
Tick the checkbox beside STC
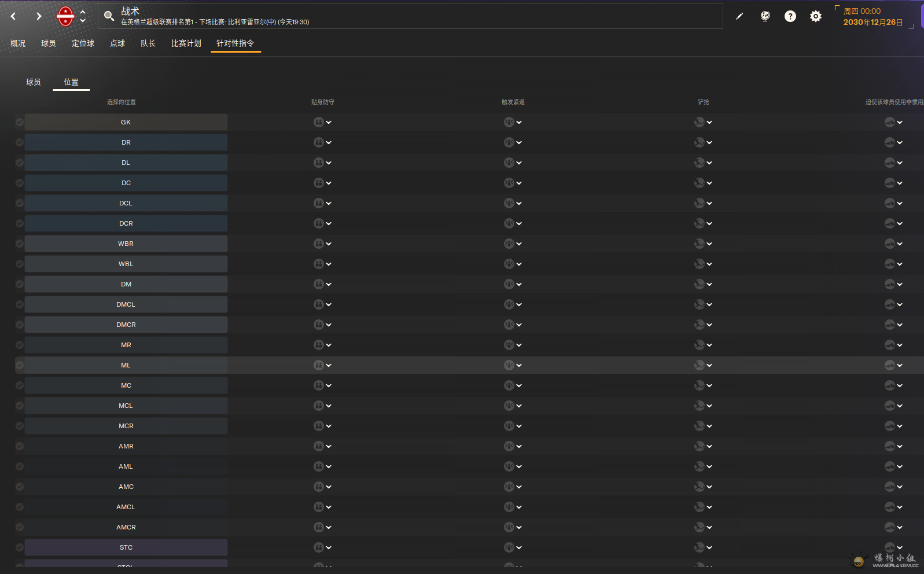[x=20, y=547]
